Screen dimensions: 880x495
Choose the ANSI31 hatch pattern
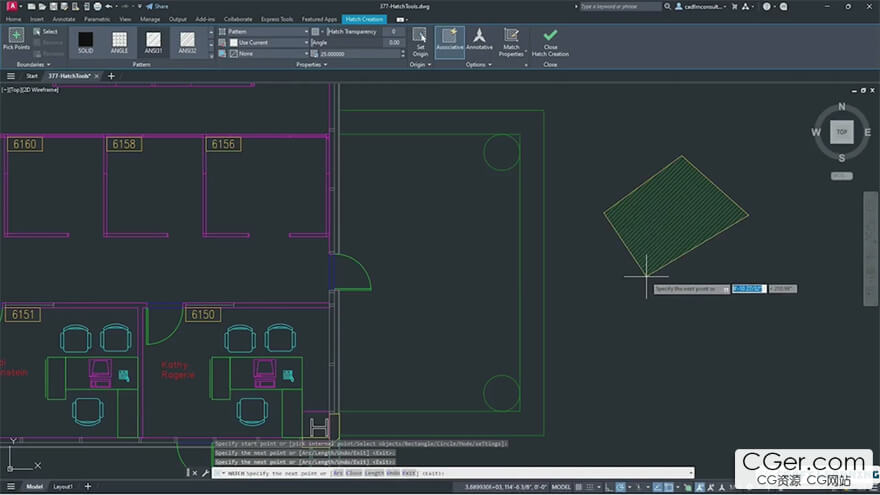[x=153, y=42]
